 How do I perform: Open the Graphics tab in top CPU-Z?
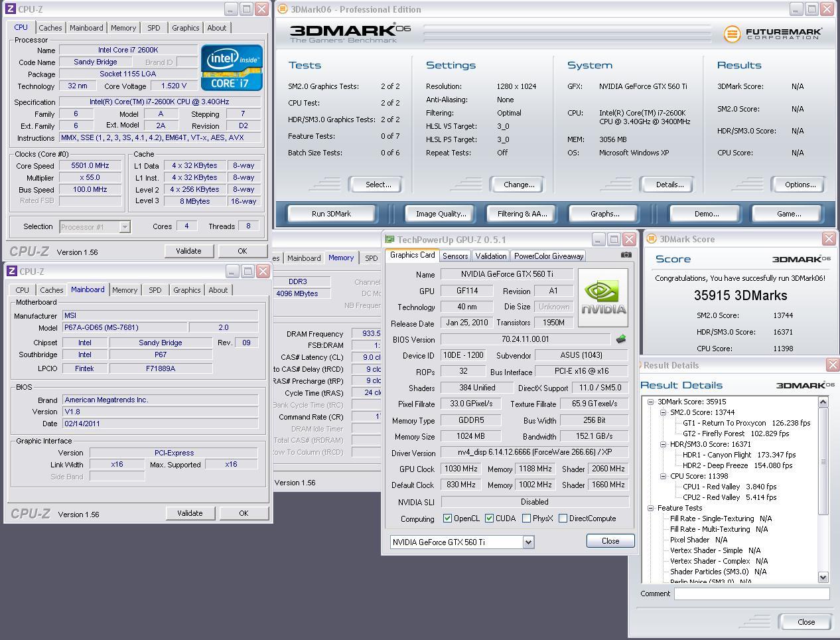[185, 28]
